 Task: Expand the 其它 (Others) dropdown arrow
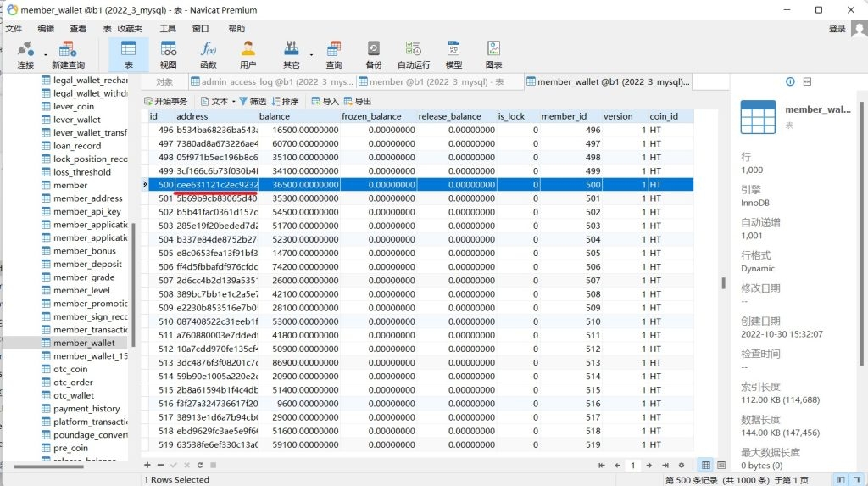[x=311, y=54]
